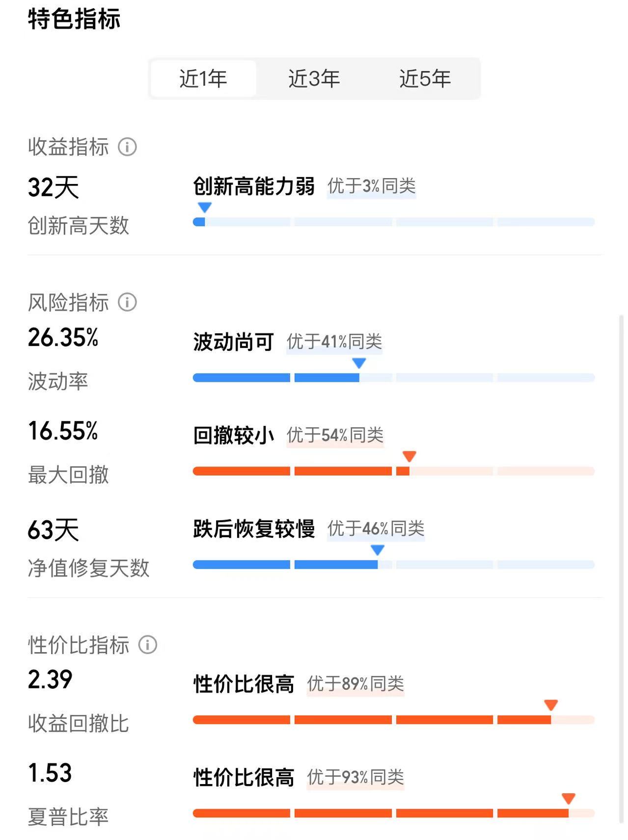This screenshot has height=840, width=628.
Task: Tap the 优于41%同类 label
Action: coord(334,342)
